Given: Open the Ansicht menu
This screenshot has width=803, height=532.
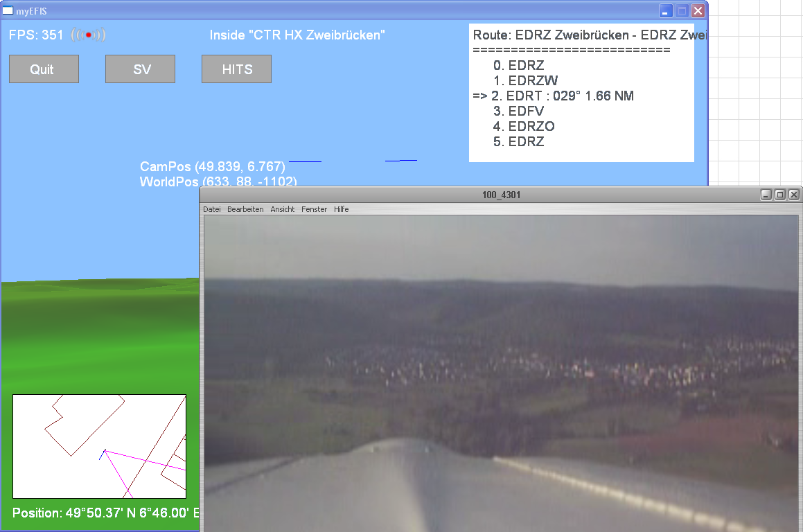Looking at the screenshot, I should tap(283, 209).
